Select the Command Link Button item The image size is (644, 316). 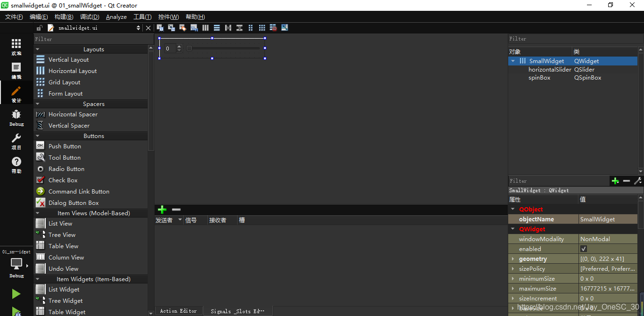click(91, 191)
